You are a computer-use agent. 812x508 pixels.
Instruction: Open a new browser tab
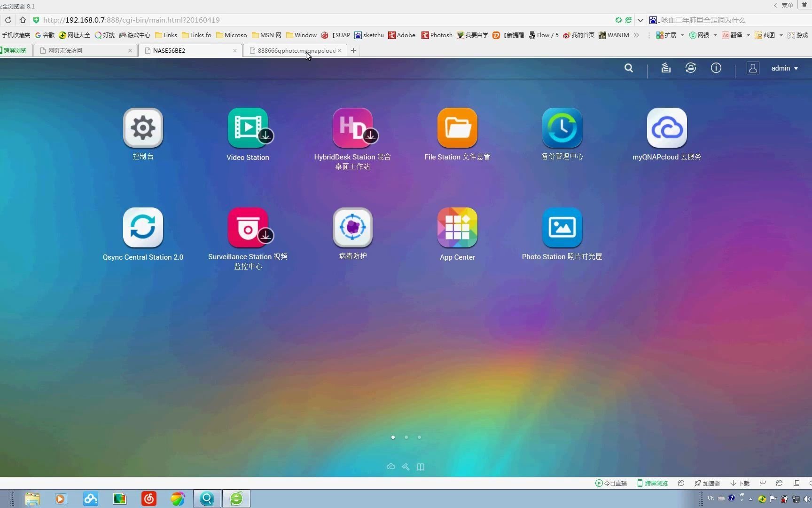coord(353,50)
